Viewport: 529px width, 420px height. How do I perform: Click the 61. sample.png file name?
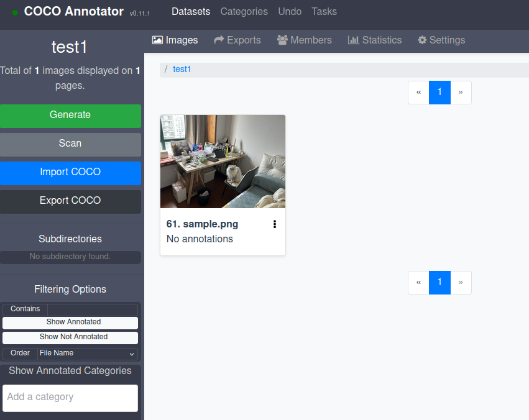coord(202,224)
